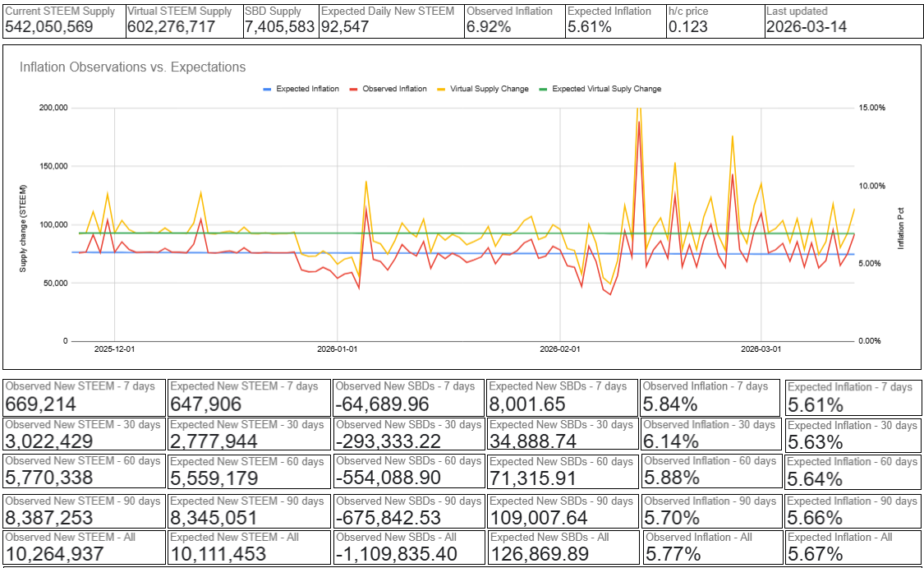Image resolution: width=924 pixels, height=568 pixels.
Task: Select Observed Inflation 90 days value 5.70%
Action: point(672,519)
